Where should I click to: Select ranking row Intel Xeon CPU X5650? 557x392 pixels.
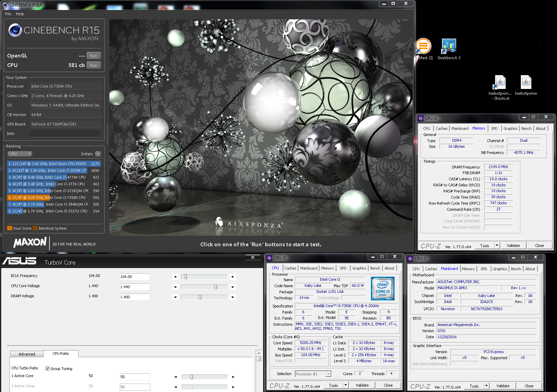pyautogui.click(x=54, y=164)
